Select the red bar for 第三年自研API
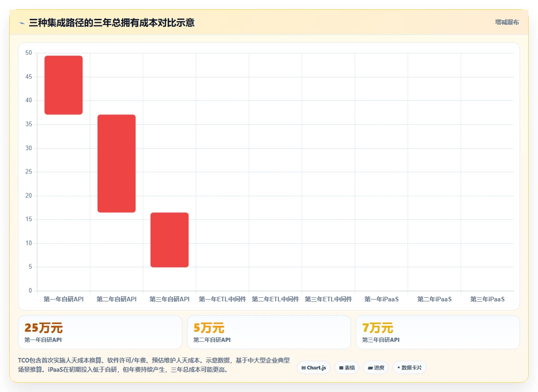Image resolution: width=538 pixels, height=392 pixels. [x=170, y=240]
